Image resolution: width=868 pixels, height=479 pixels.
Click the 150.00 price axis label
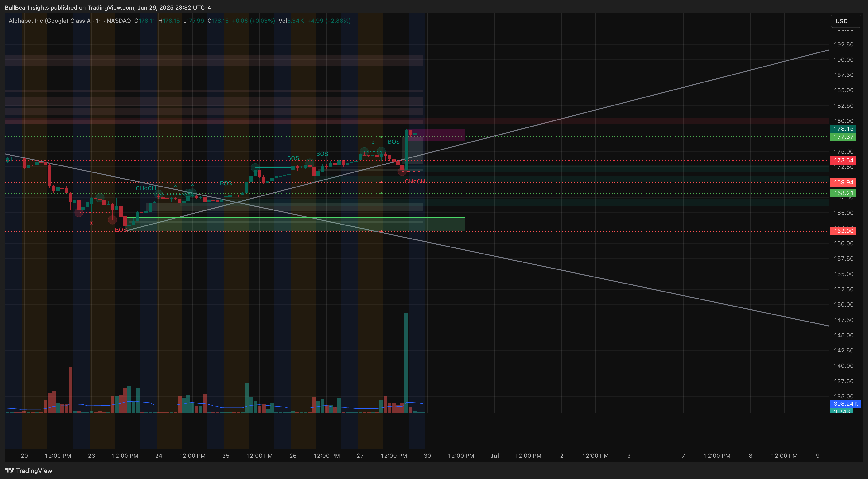843,305
